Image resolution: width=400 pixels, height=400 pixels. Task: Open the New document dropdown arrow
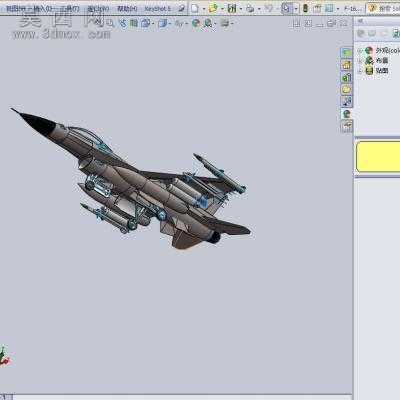(x=204, y=9)
